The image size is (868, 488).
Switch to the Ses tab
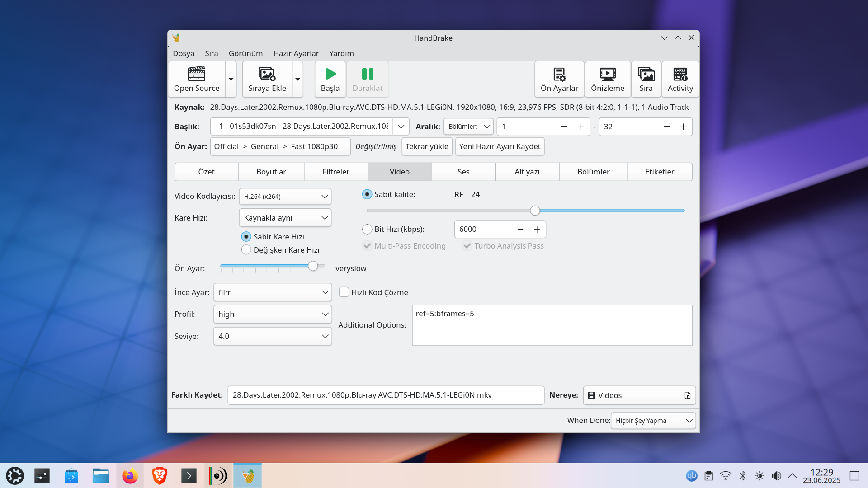pyautogui.click(x=463, y=172)
